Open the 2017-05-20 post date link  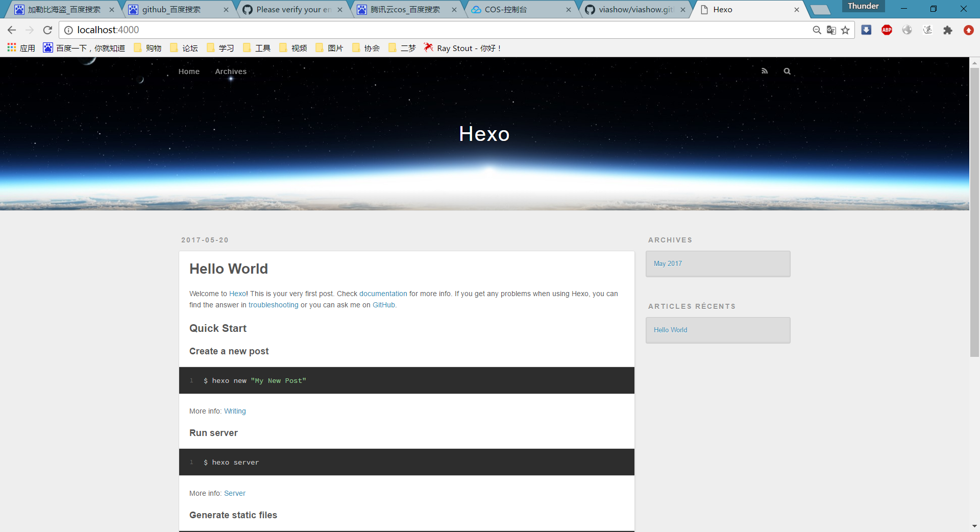[x=205, y=240]
